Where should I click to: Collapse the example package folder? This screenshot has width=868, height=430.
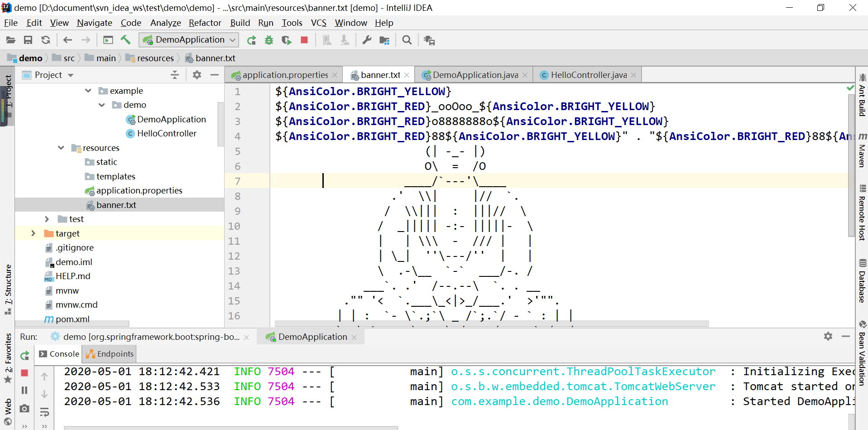pos(88,91)
